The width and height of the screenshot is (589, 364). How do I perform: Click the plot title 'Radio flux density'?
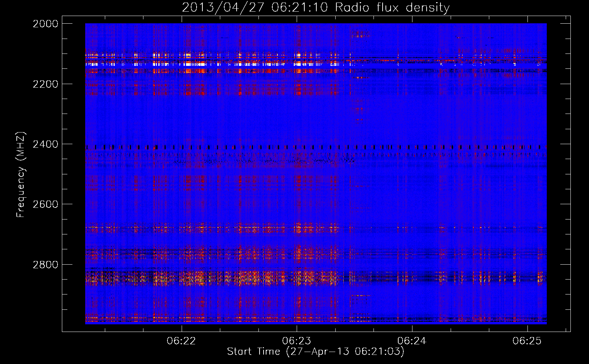click(x=392, y=7)
